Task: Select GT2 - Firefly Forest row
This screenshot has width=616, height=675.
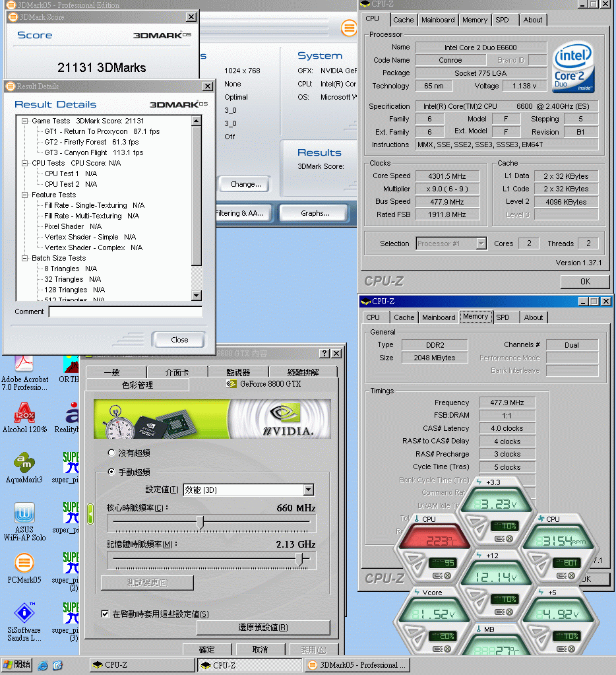Action: (91, 142)
